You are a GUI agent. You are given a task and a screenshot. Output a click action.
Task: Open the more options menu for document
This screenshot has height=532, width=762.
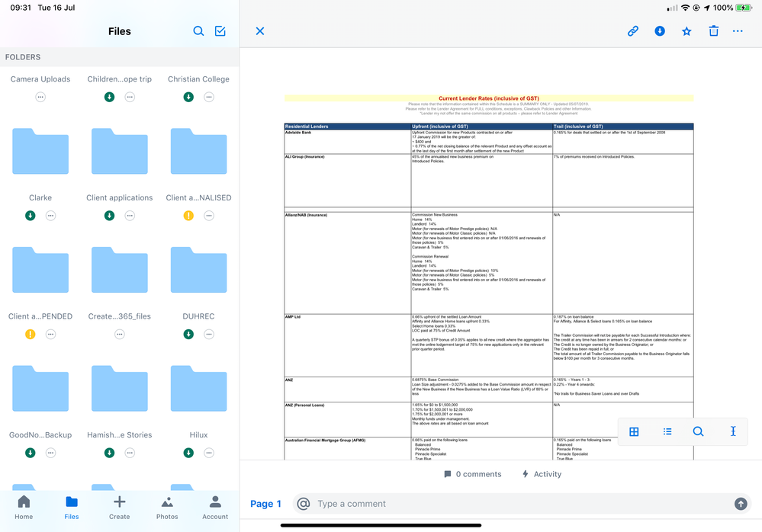pos(738,31)
